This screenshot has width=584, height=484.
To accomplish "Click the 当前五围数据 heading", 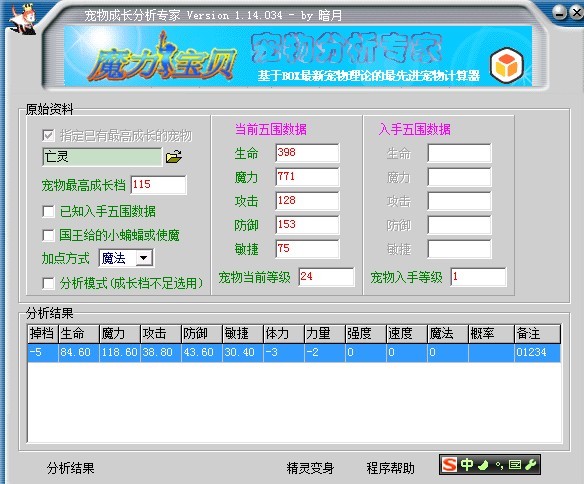I will pyautogui.click(x=271, y=129).
